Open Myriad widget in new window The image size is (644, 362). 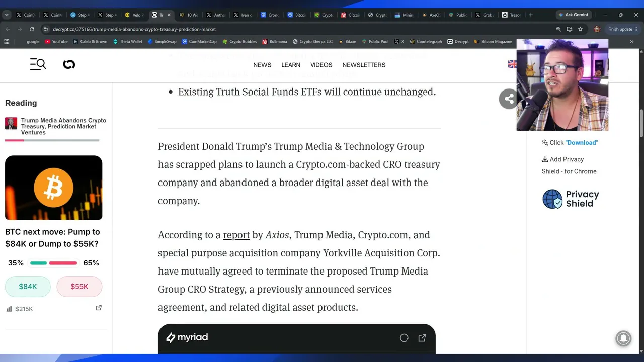[422, 338]
